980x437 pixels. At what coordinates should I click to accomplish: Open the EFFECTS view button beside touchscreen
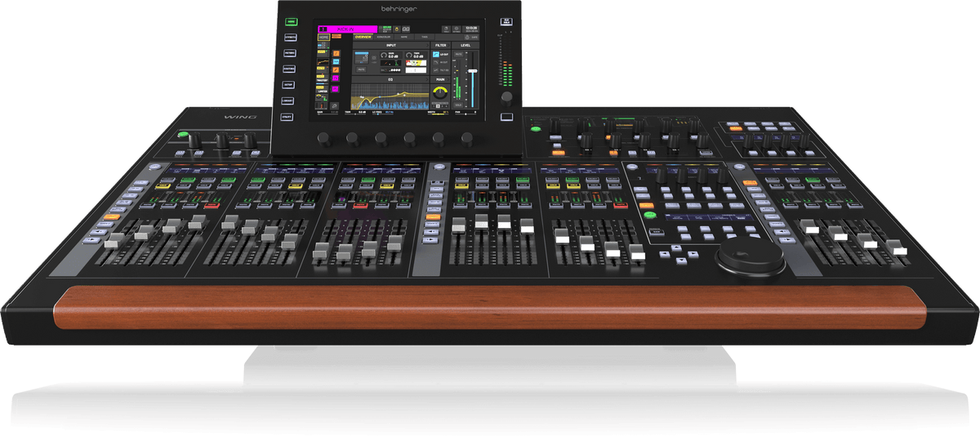tap(291, 38)
